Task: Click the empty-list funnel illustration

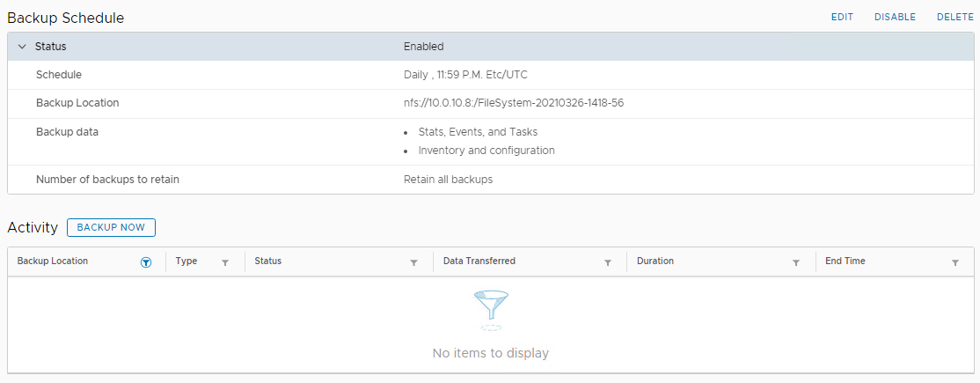Action: (490, 310)
